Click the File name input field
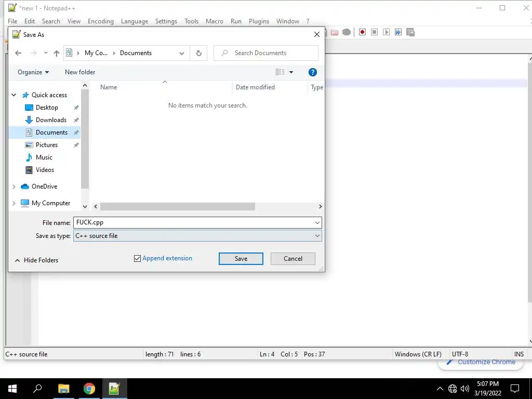Screen dimensions: 532x399 coord(193,222)
